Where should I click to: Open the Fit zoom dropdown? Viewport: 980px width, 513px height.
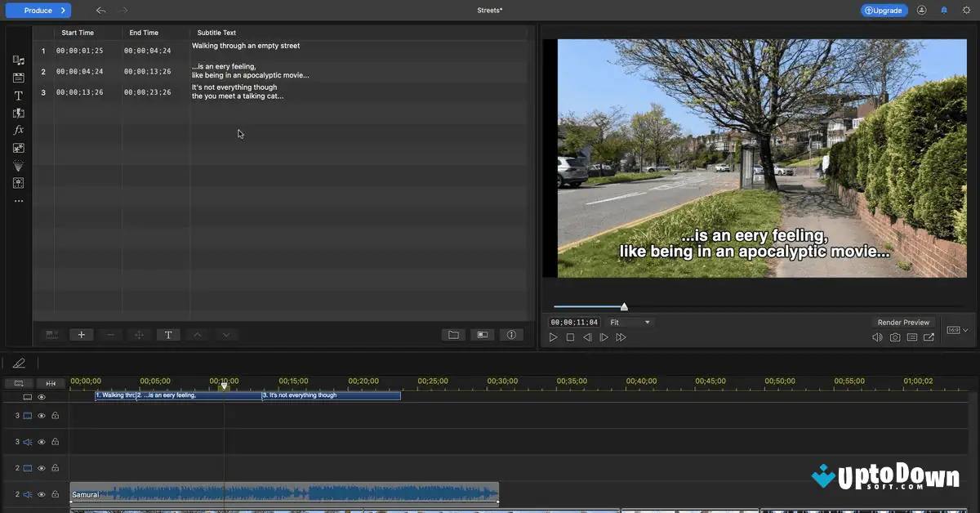[x=630, y=323]
